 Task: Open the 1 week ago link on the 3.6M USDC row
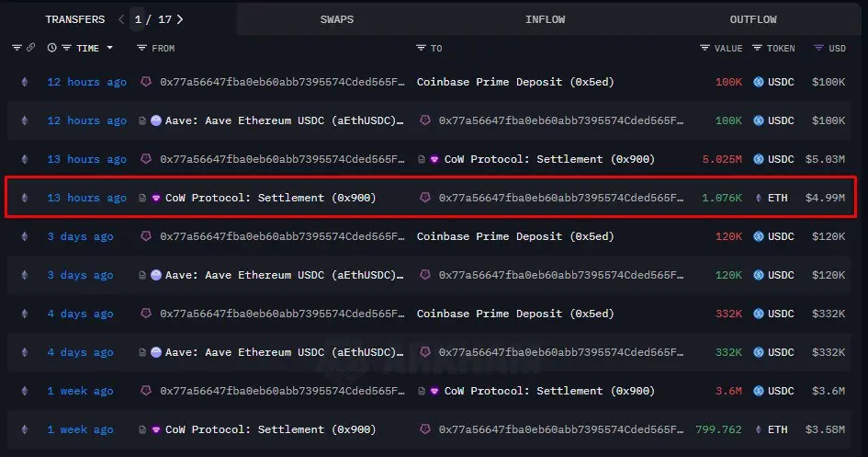point(80,391)
